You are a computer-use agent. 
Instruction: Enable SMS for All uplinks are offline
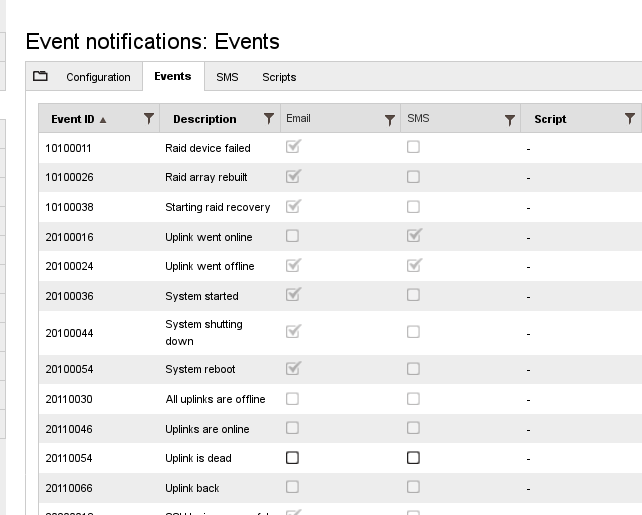(x=413, y=399)
